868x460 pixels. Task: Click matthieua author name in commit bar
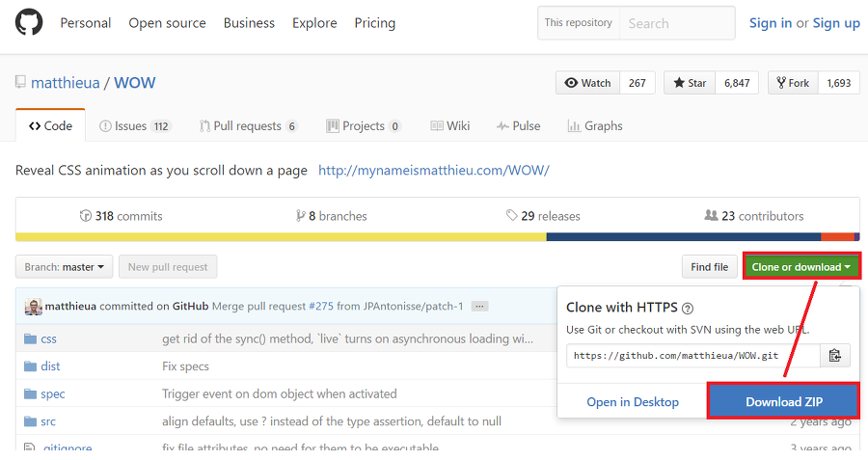tap(70, 306)
